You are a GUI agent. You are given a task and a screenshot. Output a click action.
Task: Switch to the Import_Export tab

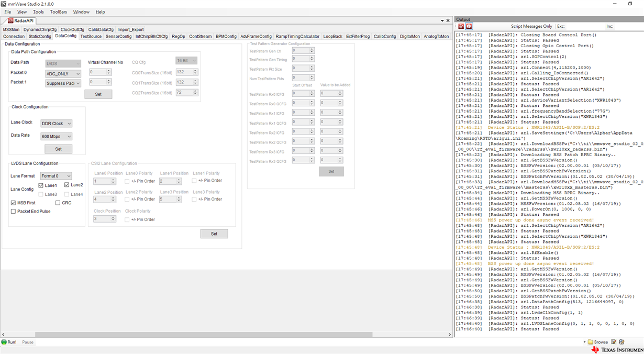point(130,30)
